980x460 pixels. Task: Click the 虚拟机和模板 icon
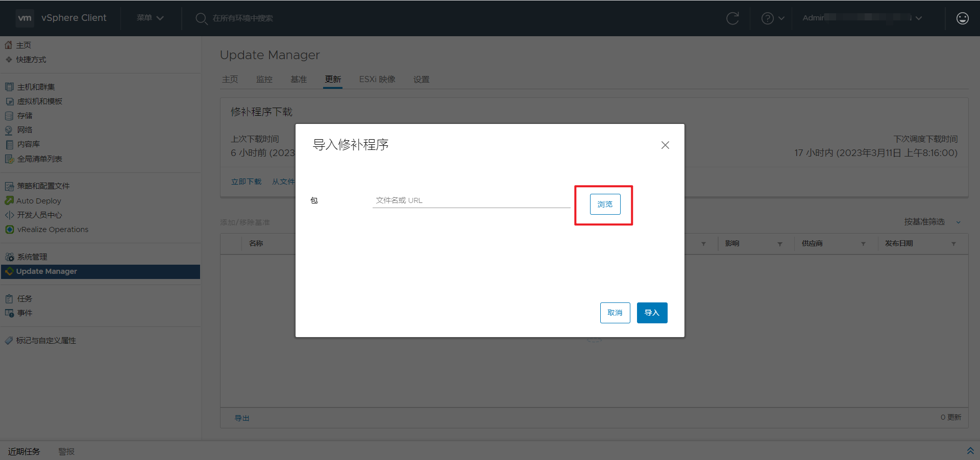9,101
